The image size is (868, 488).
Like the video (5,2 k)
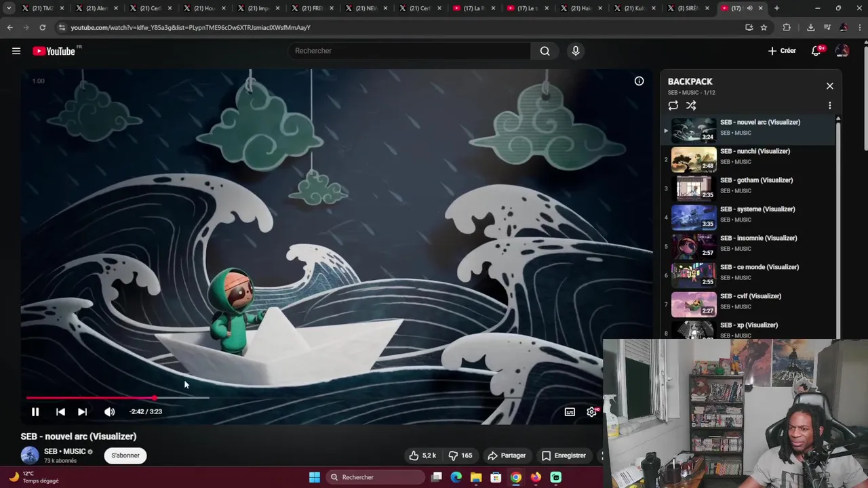coord(422,455)
